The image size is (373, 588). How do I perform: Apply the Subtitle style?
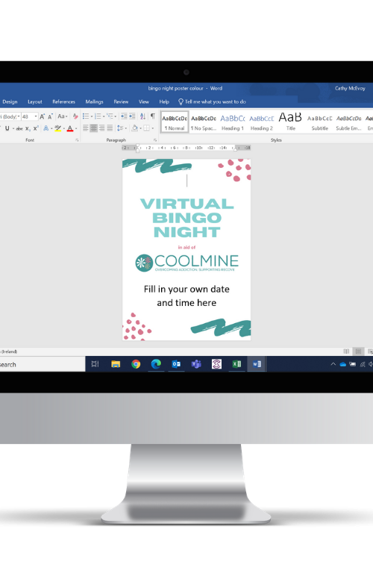(320, 122)
